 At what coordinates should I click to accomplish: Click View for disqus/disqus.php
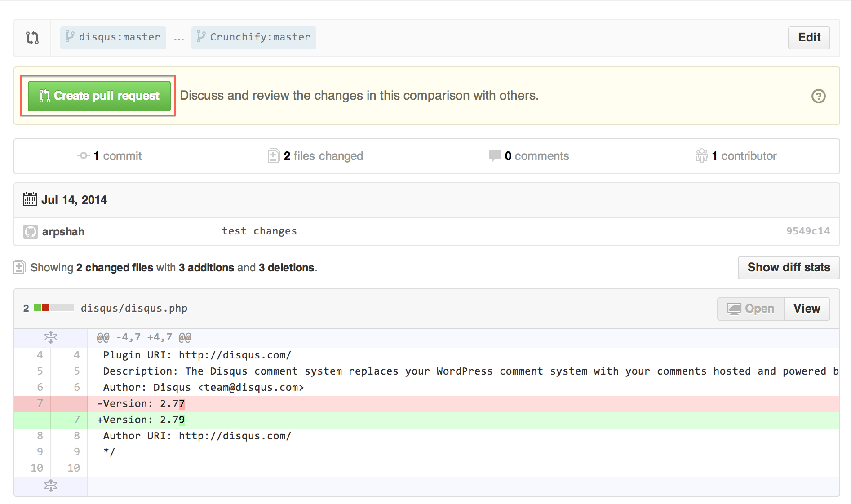coord(807,309)
